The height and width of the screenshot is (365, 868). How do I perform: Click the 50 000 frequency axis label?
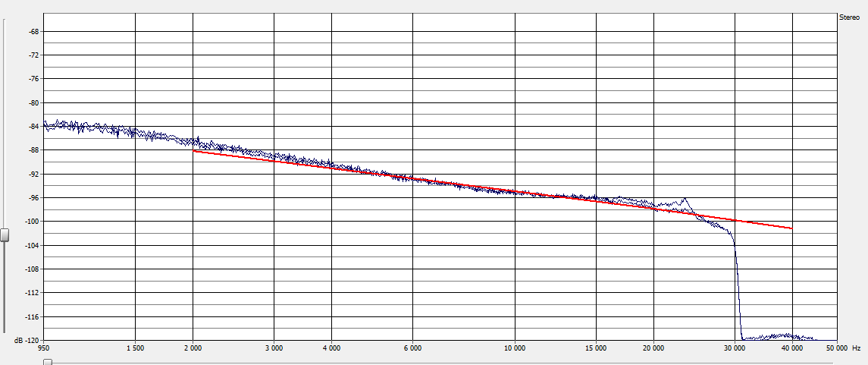click(837, 348)
